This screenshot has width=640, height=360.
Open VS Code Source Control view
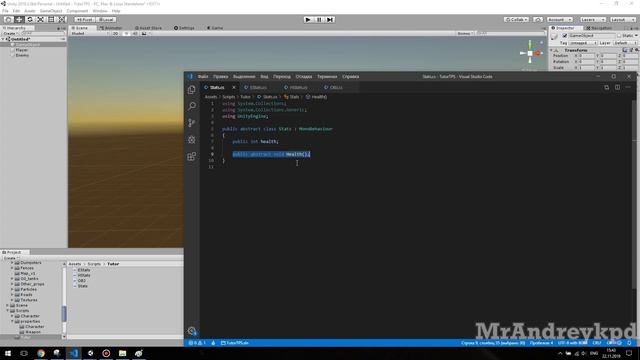[x=191, y=122]
